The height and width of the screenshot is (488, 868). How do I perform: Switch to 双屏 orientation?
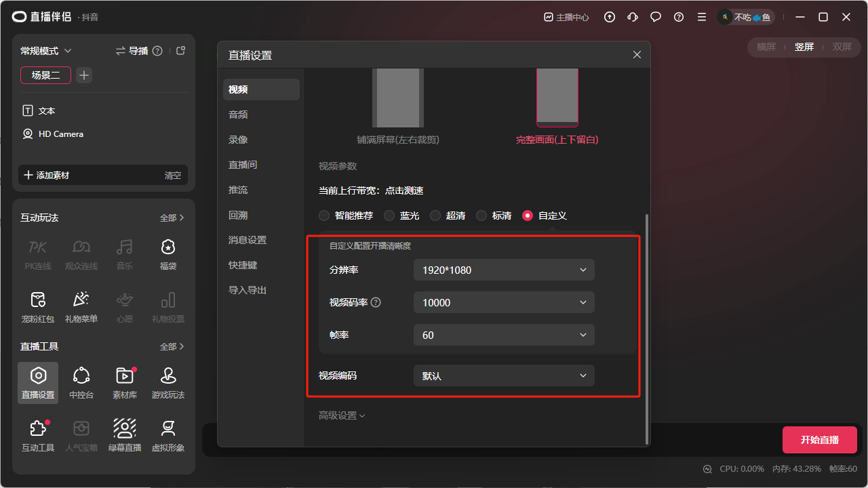point(842,47)
